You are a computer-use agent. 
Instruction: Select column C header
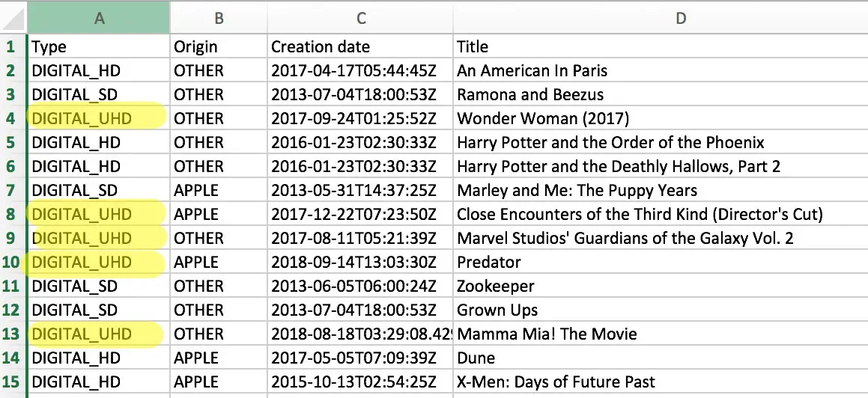(x=360, y=18)
